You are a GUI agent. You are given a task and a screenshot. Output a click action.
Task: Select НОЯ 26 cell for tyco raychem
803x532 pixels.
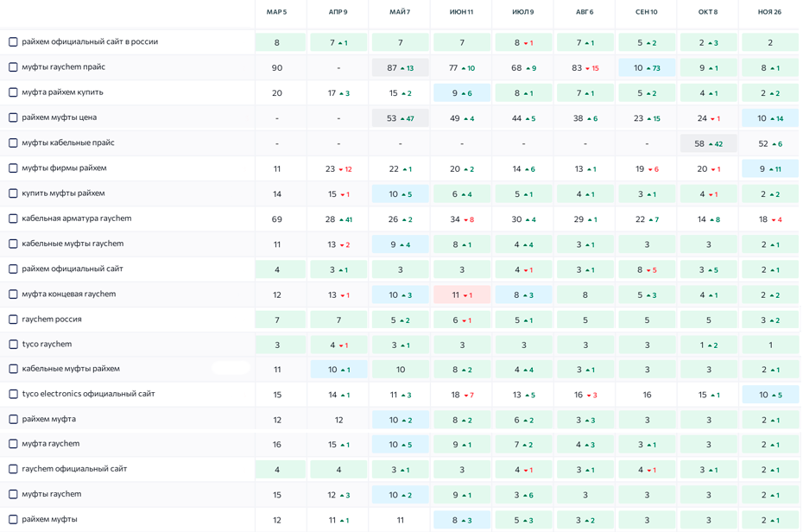[769, 345]
